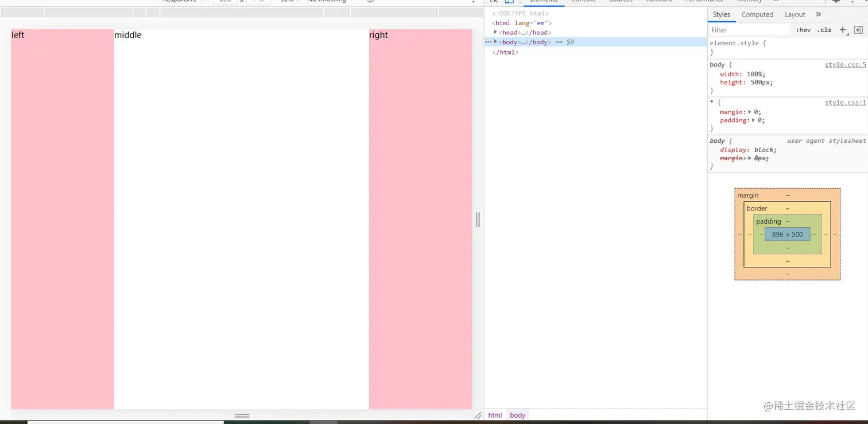Open the Computed tab

757,14
